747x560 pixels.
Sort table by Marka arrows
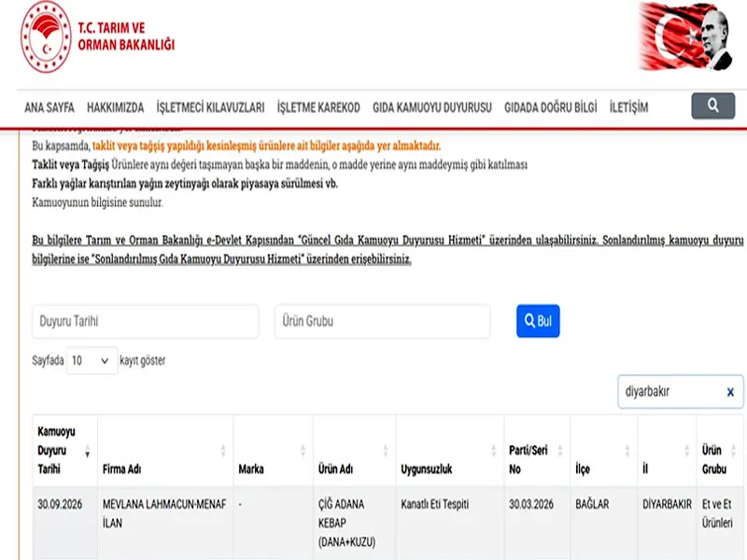[x=303, y=451]
